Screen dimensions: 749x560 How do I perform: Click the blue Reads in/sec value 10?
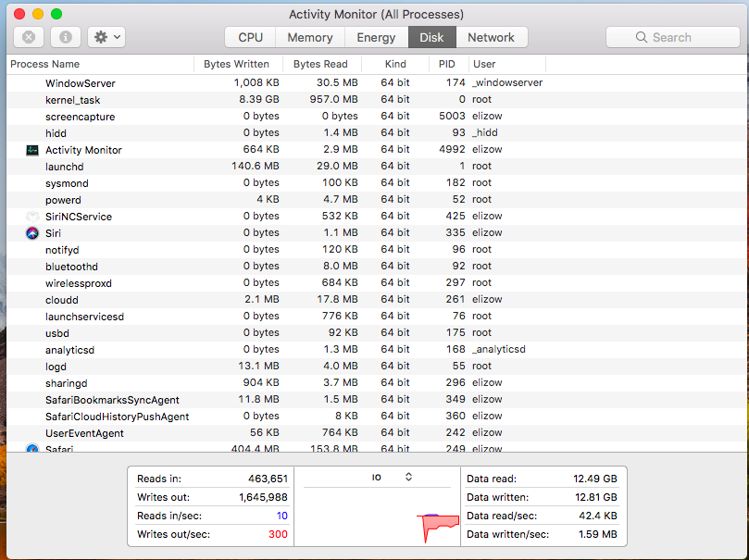coord(281,516)
